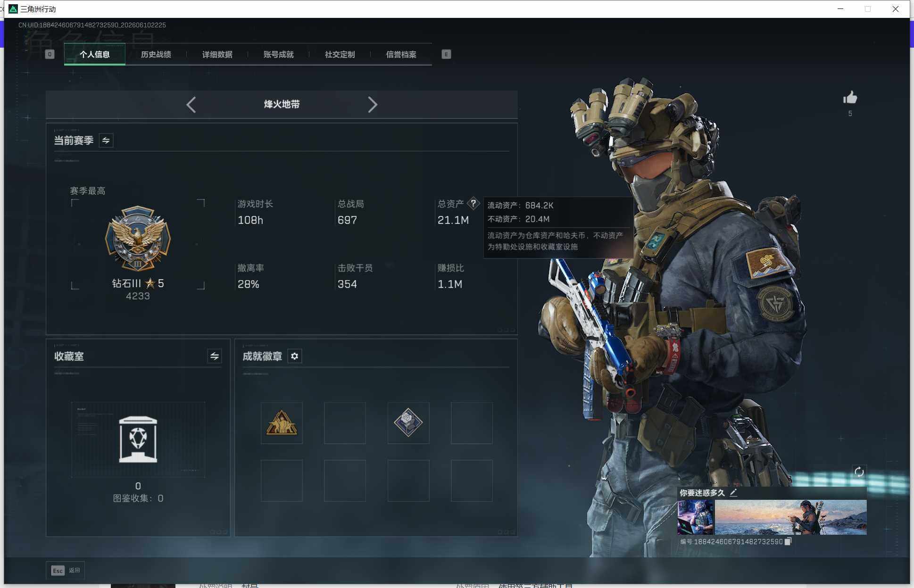The width and height of the screenshot is (914, 588).
Task: Edit the signature 你要迷惑多久 with pencil icon
Action: coord(733,493)
